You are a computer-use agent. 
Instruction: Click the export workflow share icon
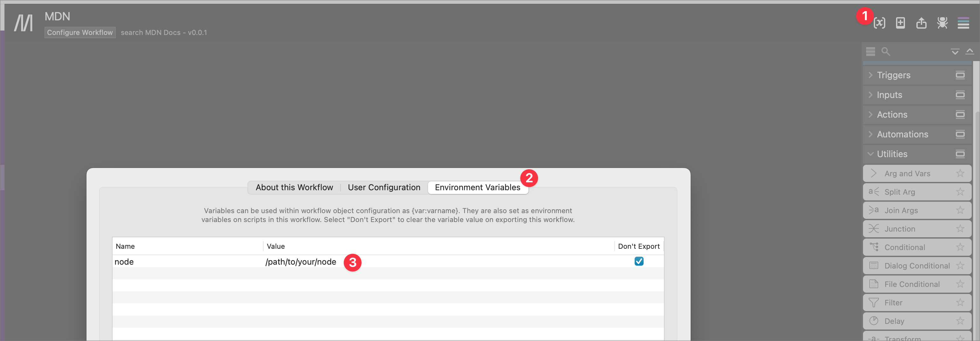[x=921, y=23]
